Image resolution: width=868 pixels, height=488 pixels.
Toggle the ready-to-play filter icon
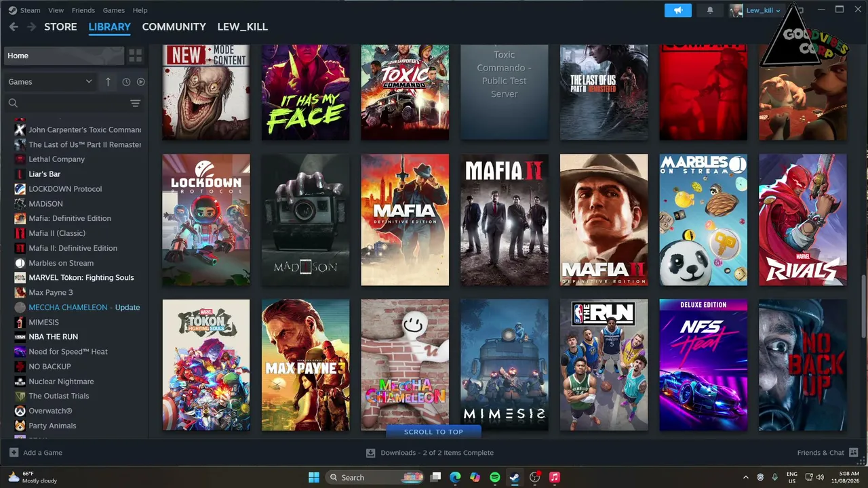click(141, 82)
